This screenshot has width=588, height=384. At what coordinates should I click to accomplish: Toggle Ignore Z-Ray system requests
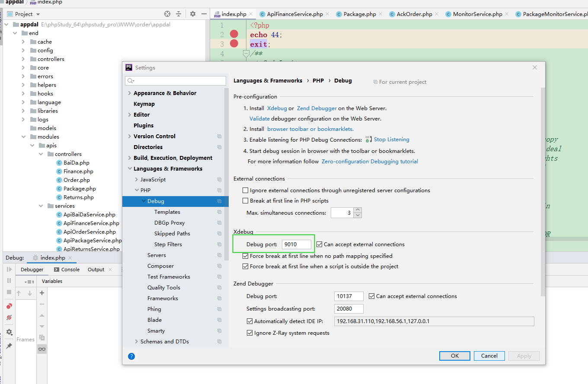249,333
